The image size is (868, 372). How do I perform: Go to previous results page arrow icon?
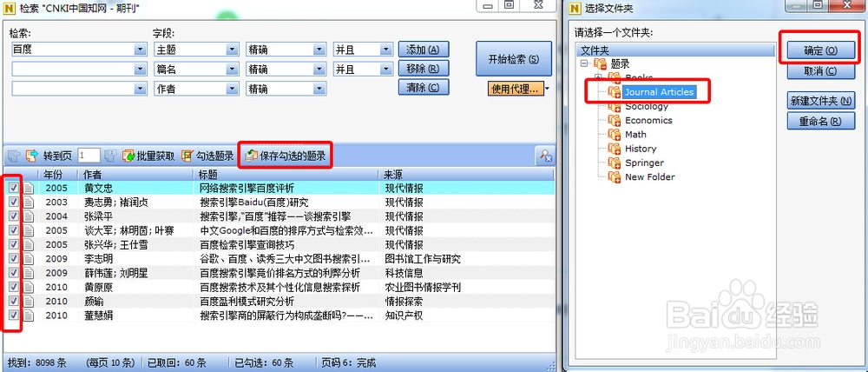click(x=15, y=156)
